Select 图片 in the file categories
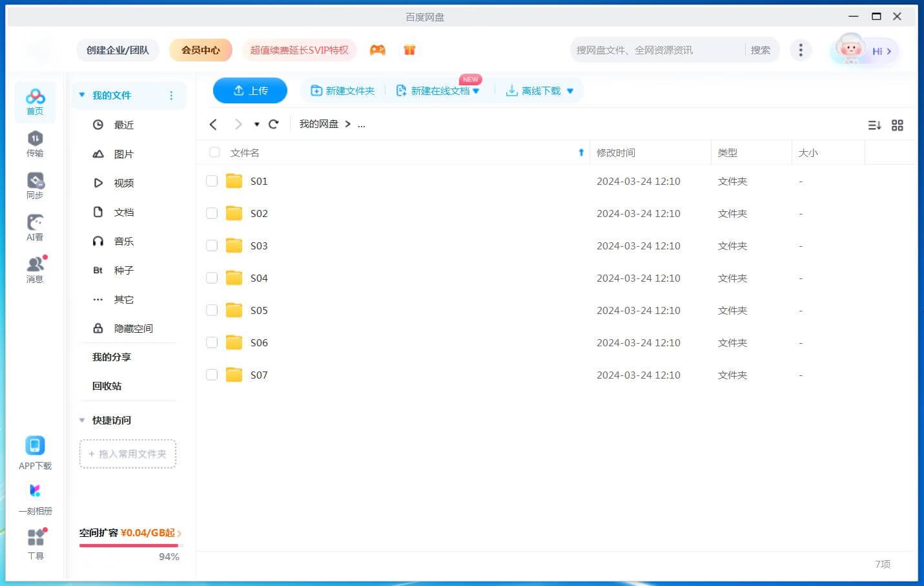Viewport: 924px width, 586px height. (x=123, y=154)
